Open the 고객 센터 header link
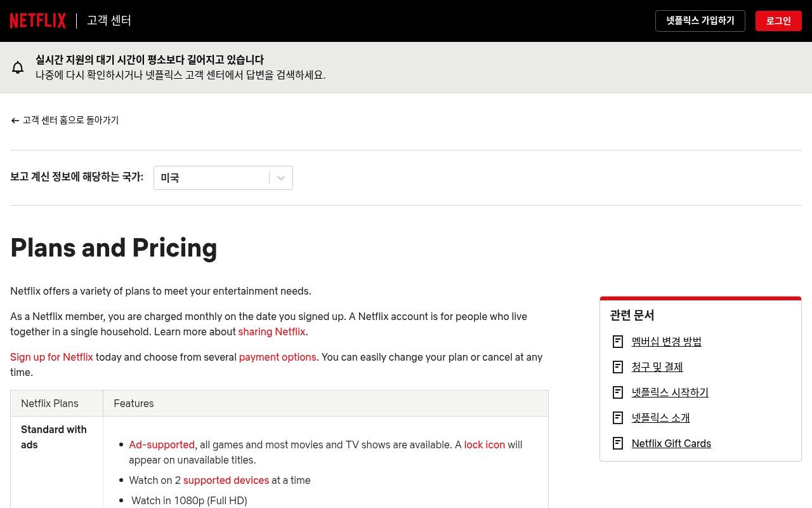This screenshot has width=812, height=508. click(109, 21)
